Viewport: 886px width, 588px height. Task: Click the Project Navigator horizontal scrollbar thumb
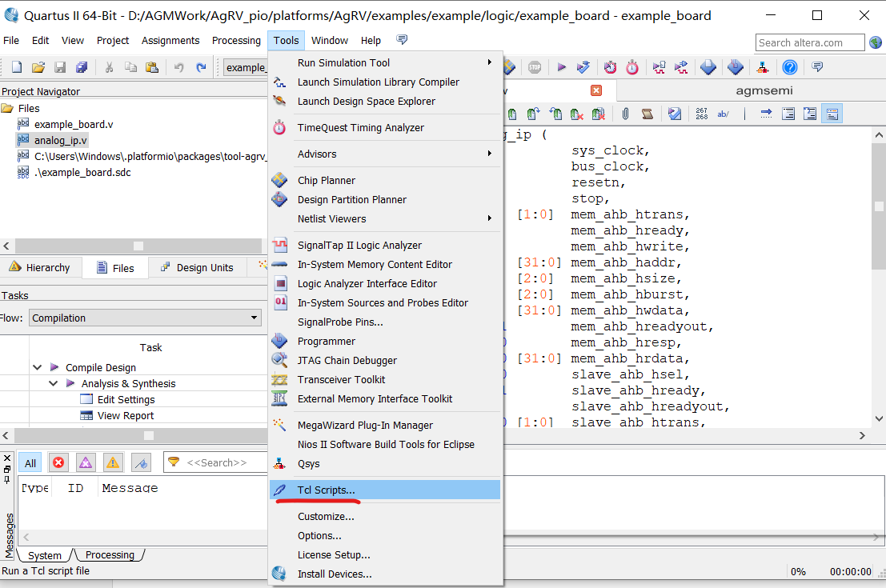click(138, 246)
